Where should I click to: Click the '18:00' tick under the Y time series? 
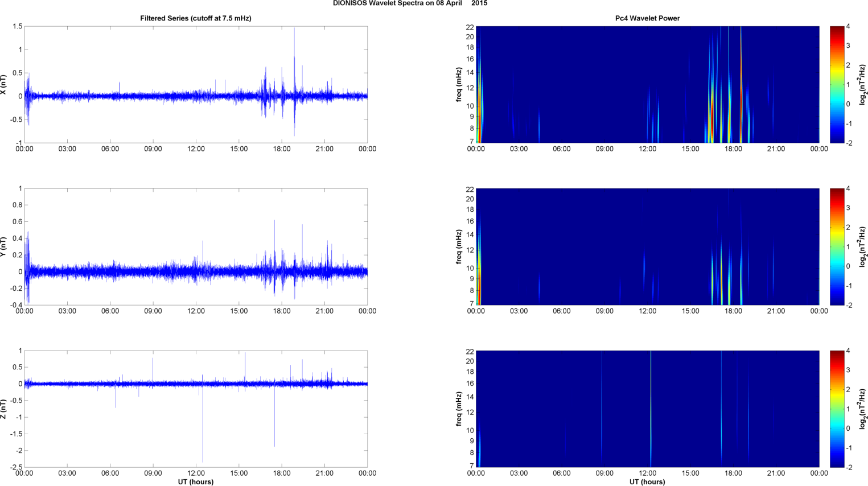click(x=282, y=311)
